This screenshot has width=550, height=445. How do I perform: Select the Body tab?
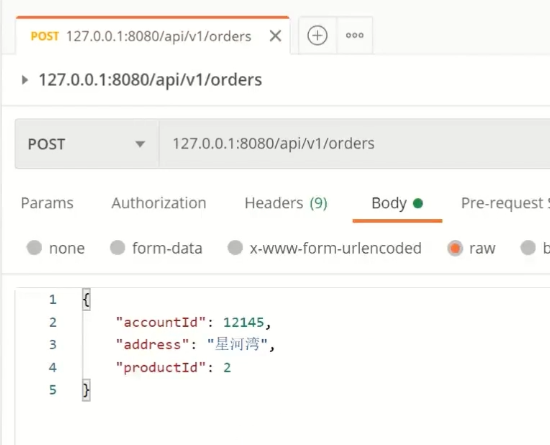pos(397,203)
